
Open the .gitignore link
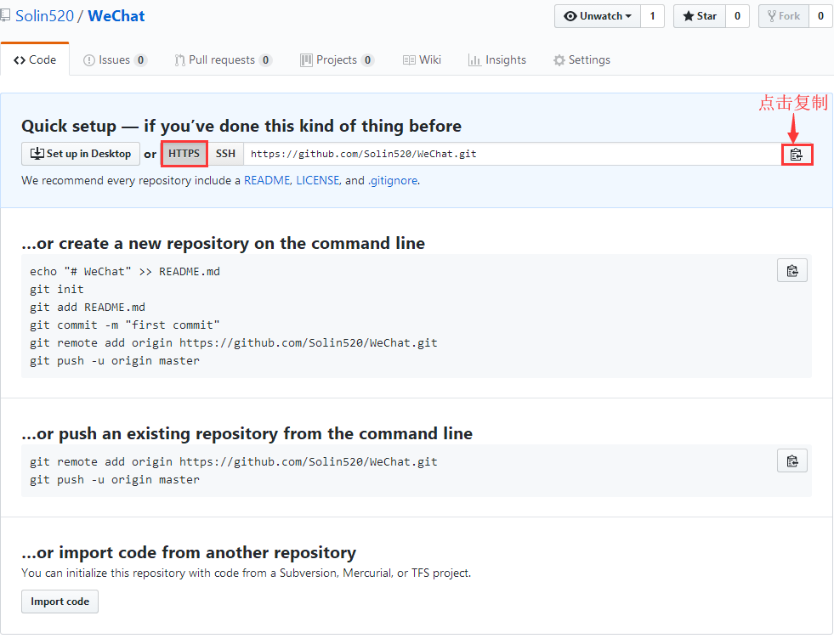point(393,181)
